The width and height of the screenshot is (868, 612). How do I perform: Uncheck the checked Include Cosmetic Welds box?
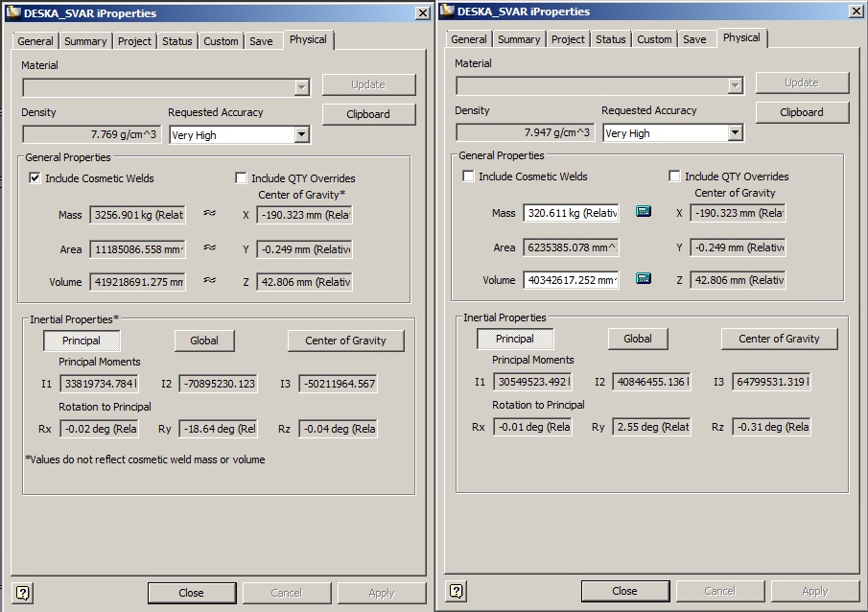[x=35, y=178]
